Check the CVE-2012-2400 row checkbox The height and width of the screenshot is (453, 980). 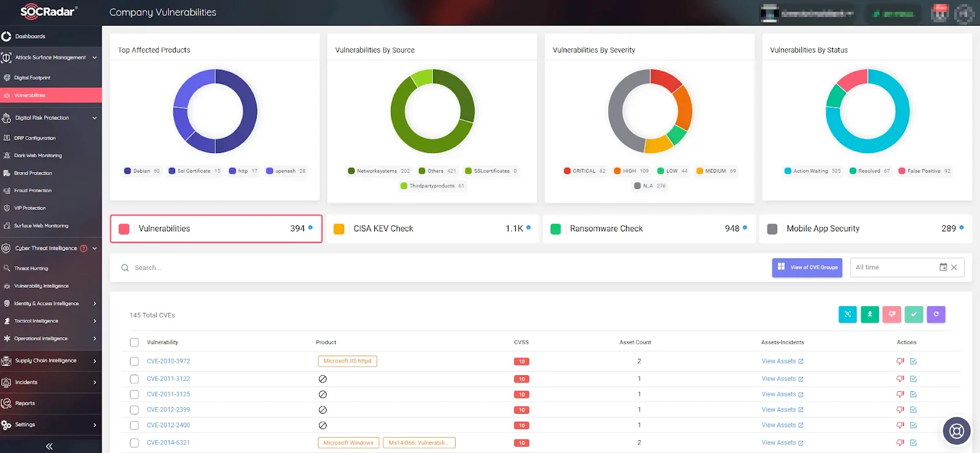134,425
